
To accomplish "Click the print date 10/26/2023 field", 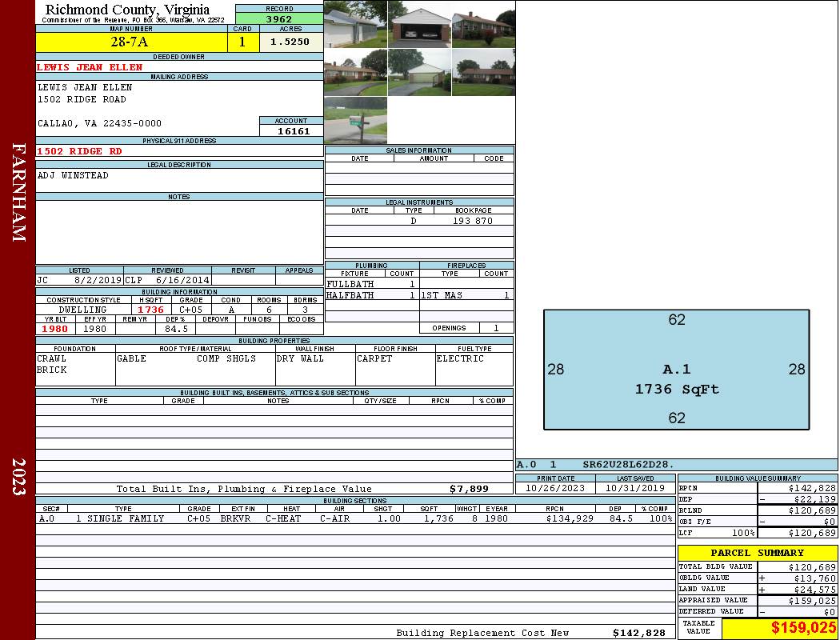I will pos(555,488).
